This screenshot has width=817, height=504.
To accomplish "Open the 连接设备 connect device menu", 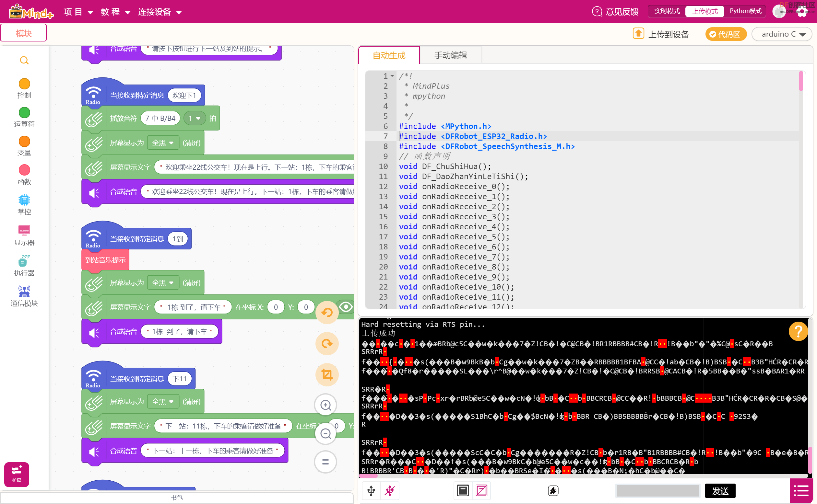I will (160, 12).
